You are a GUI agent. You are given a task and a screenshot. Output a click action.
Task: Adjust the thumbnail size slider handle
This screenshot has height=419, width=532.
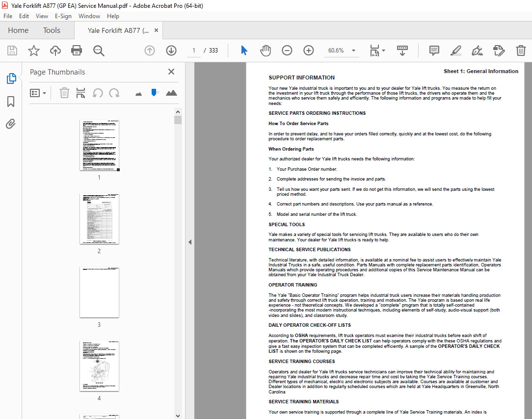[154, 93]
